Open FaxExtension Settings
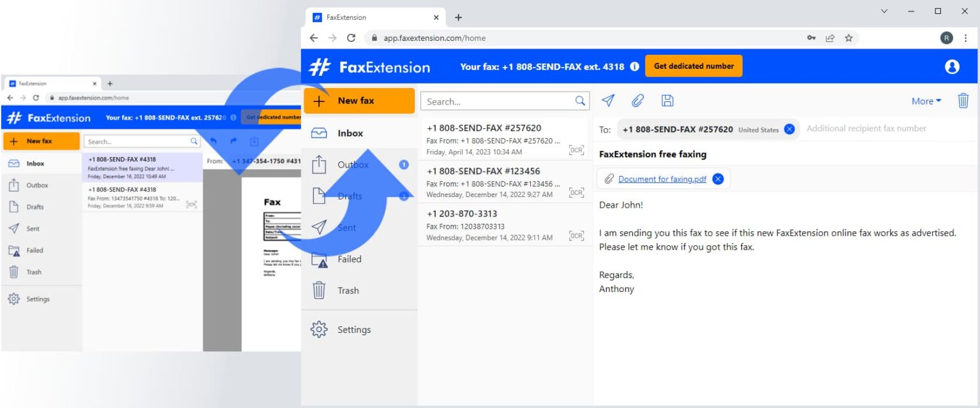The width and height of the screenshot is (980, 408). point(353,329)
